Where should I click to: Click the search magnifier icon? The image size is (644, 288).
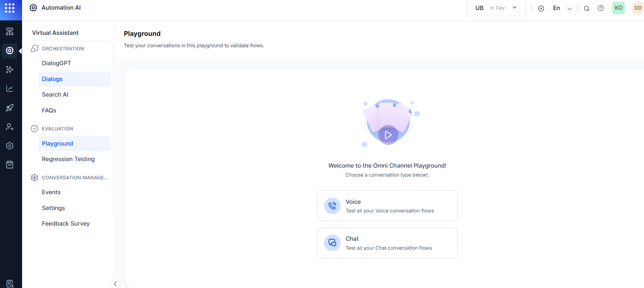[586, 8]
